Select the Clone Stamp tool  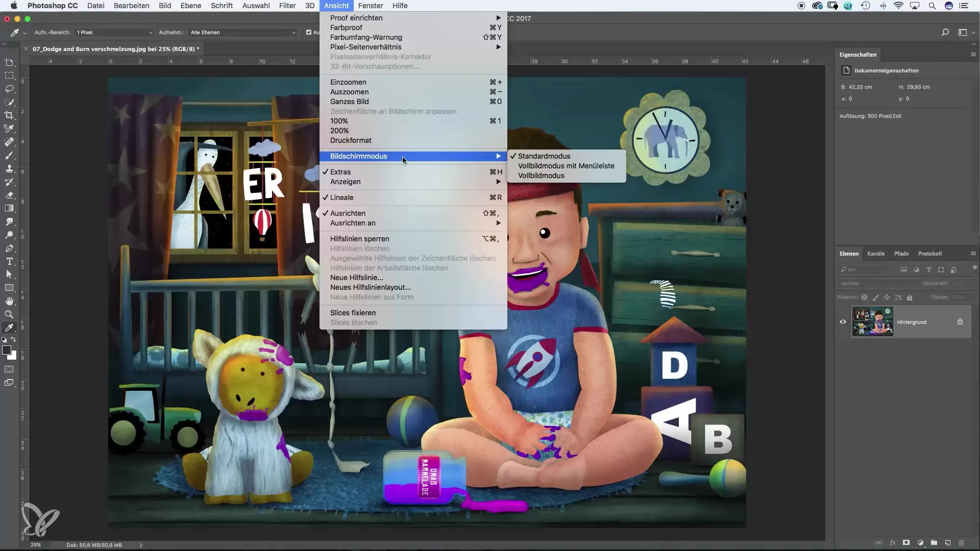click(9, 168)
